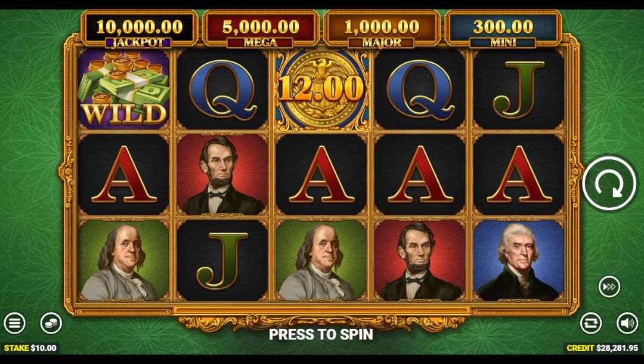Screen dimensions: 644x364
Task: Click the PRESS TO SPIN text
Action: coord(321,334)
